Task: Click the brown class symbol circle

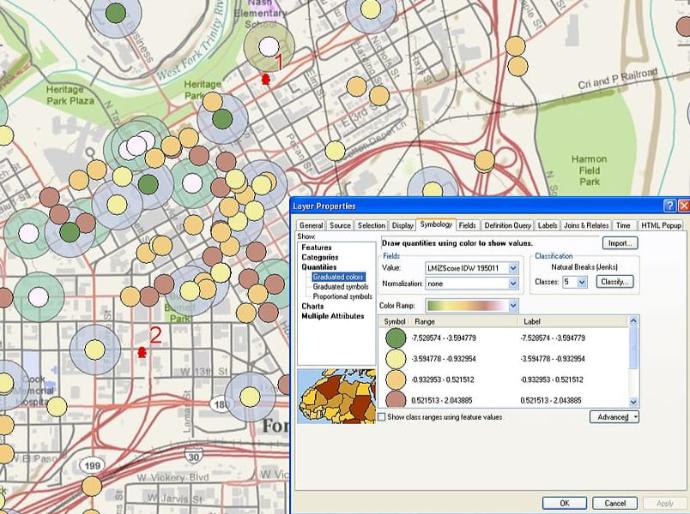Action: (396, 400)
